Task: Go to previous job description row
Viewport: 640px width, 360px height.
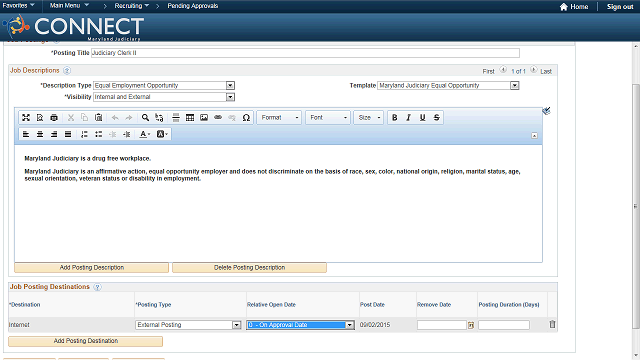Action: (x=503, y=70)
